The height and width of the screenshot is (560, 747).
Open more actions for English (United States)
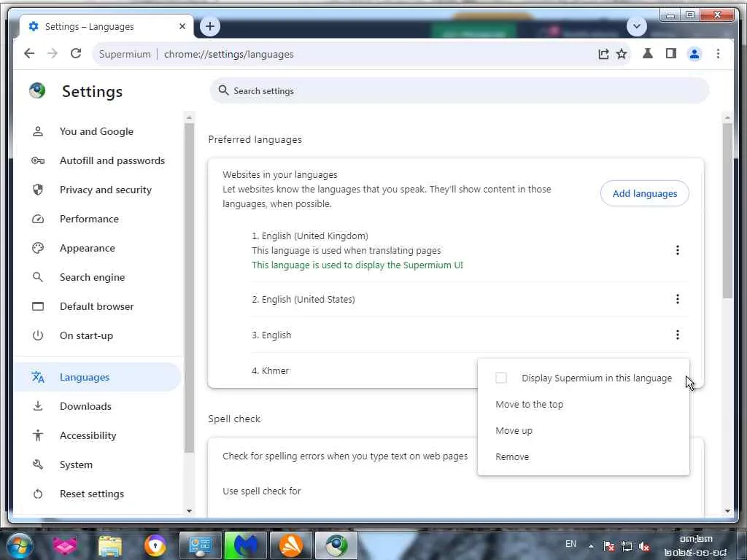click(x=678, y=299)
